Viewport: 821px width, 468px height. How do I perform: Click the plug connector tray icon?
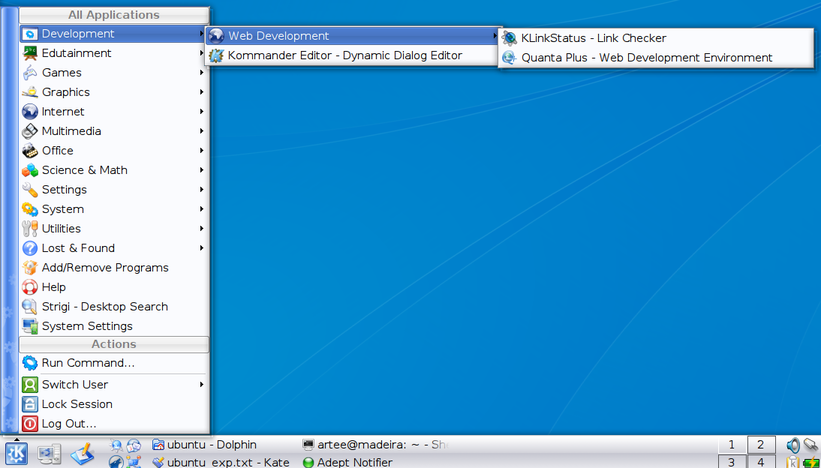811,445
